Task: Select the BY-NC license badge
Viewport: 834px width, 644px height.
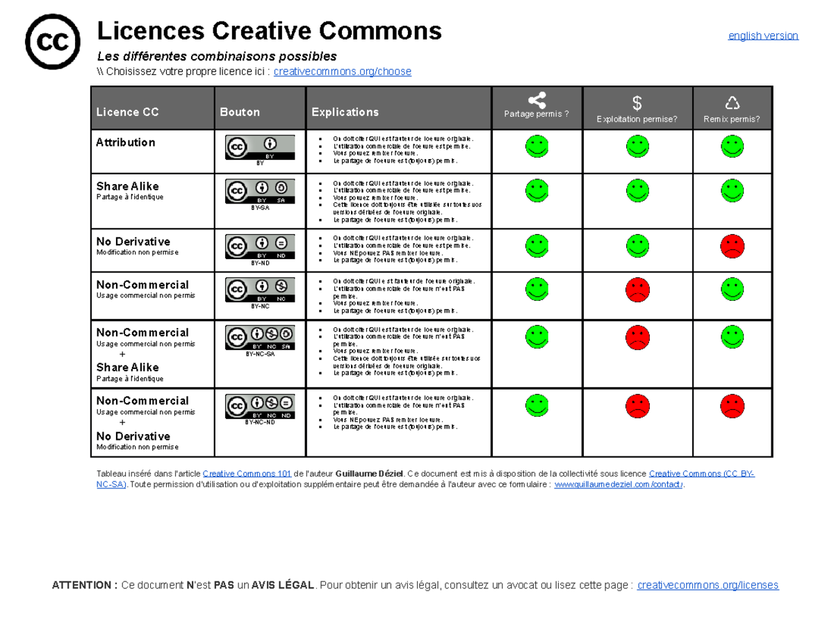Action: pyautogui.click(x=259, y=290)
